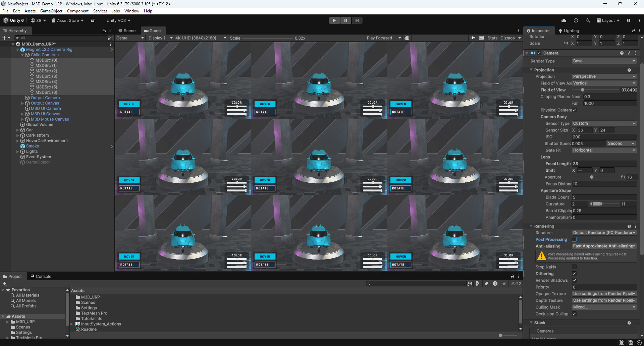Collapse the Magnetic3D Camera Rig hierarchy item
The width and height of the screenshot is (644, 346).
coord(17,49)
